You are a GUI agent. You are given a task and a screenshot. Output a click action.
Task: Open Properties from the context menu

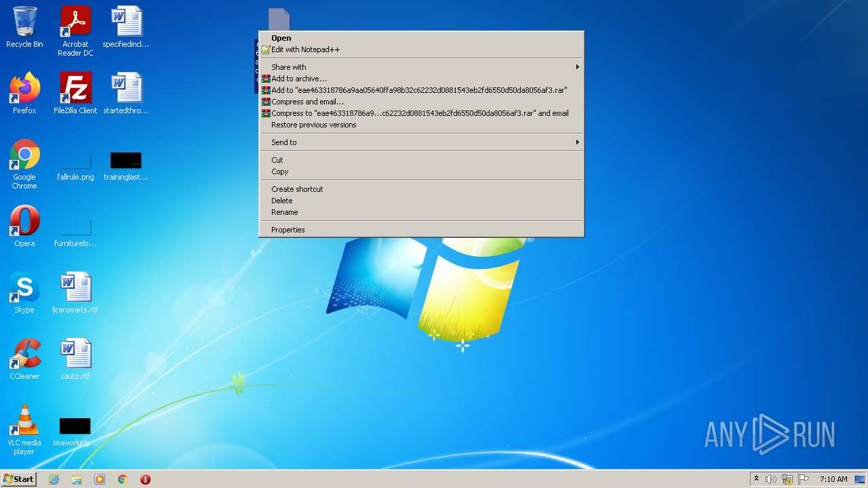click(x=421, y=230)
